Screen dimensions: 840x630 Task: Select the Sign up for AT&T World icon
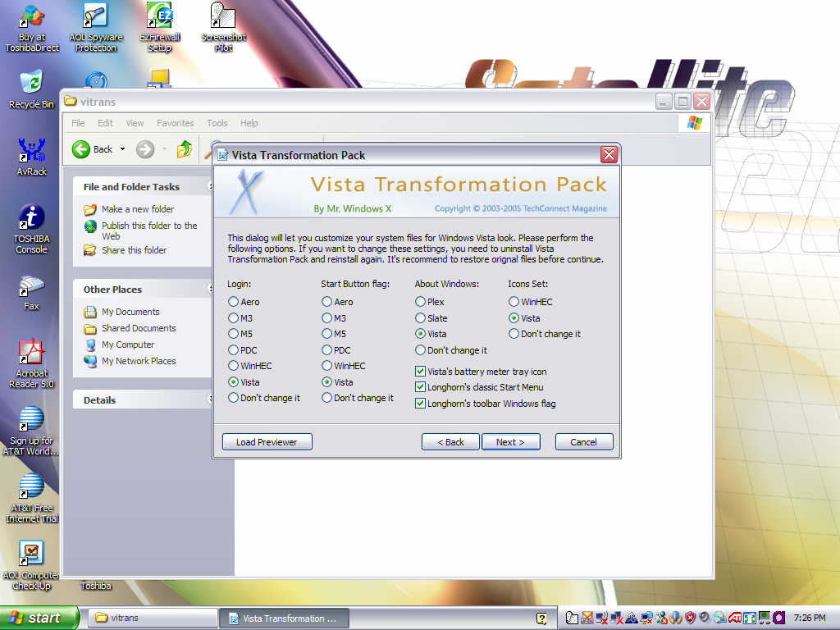coord(32,431)
